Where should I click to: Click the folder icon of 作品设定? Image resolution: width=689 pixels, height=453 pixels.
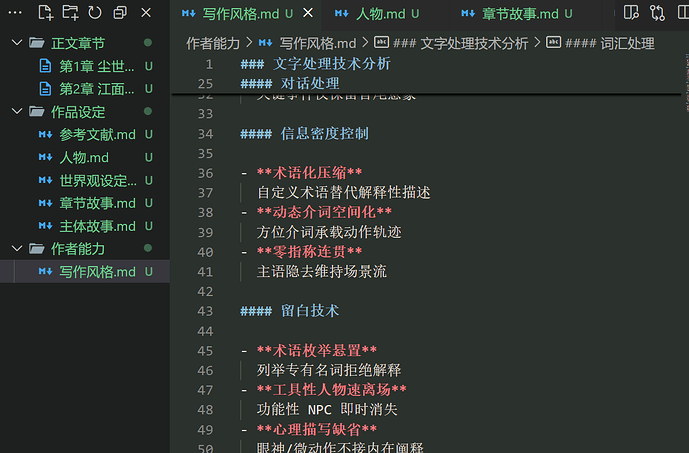coord(37,112)
